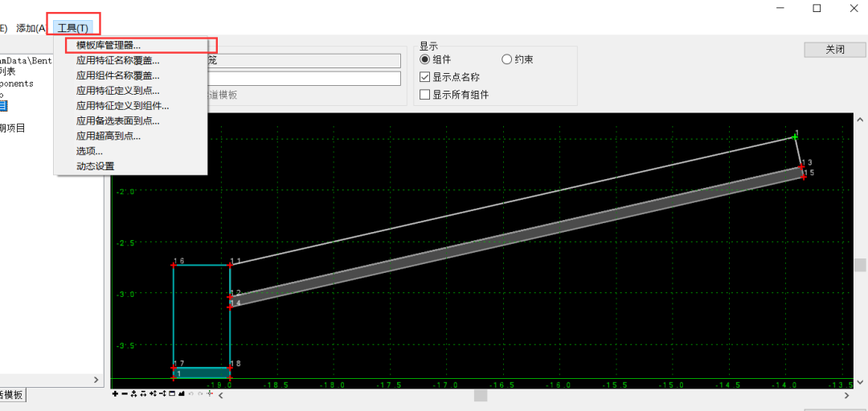Select the 组件 radio button
Image resolution: width=868 pixels, height=411 pixels.
point(425,59)
